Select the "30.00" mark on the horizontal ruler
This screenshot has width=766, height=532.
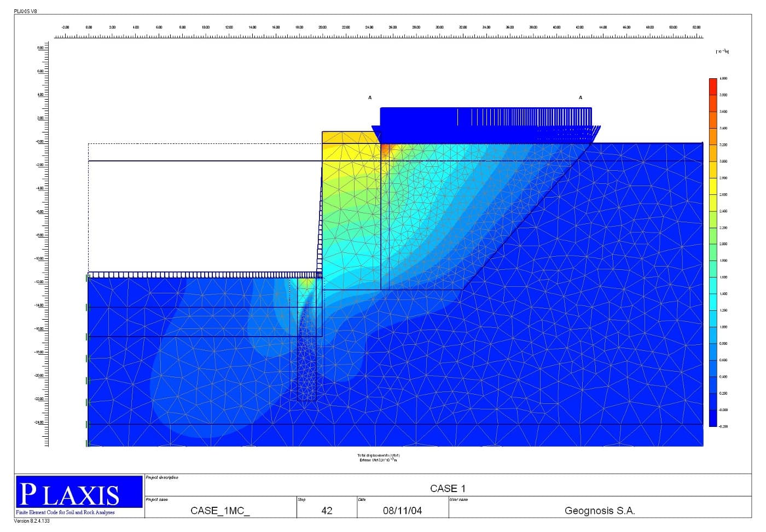439,27
